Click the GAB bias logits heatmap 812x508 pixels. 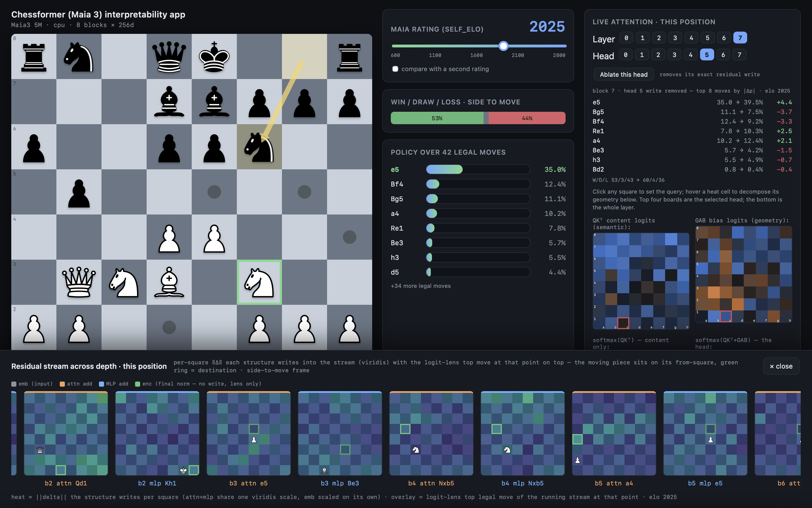(743, 274)
